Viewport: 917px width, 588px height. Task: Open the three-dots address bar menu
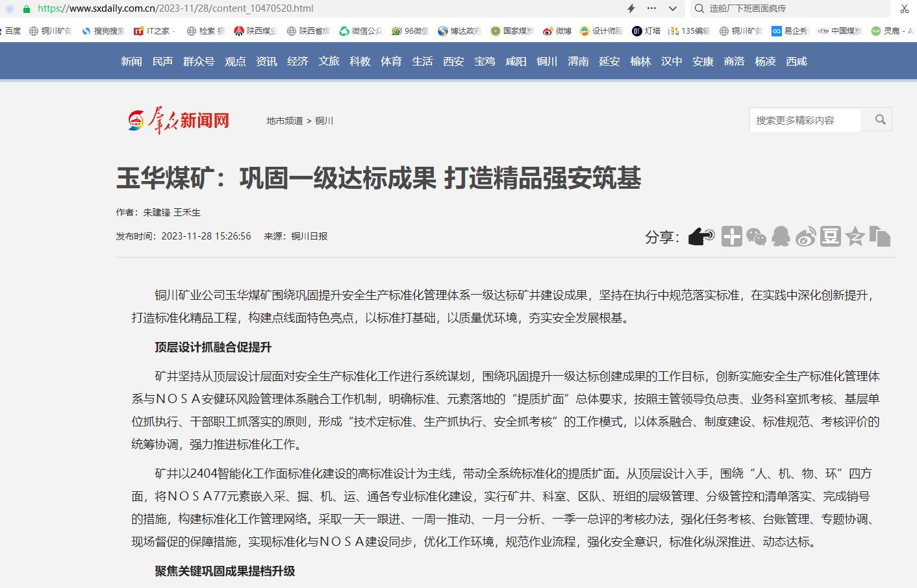tap(651, 8)
